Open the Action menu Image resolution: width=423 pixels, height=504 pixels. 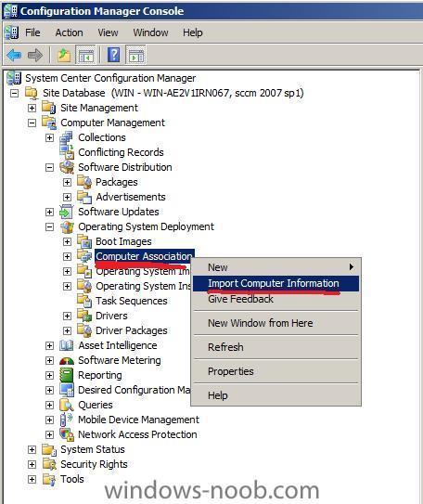coord(69,32)
